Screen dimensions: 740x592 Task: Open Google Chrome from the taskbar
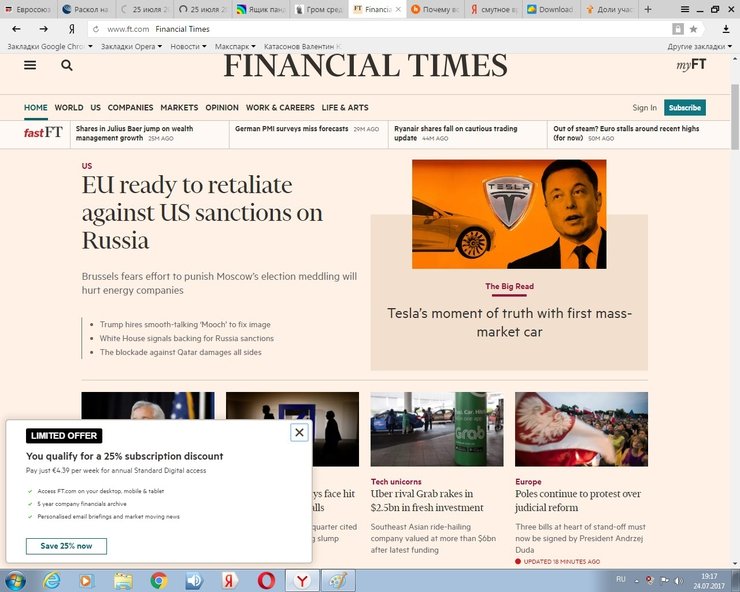coord(158,580)
